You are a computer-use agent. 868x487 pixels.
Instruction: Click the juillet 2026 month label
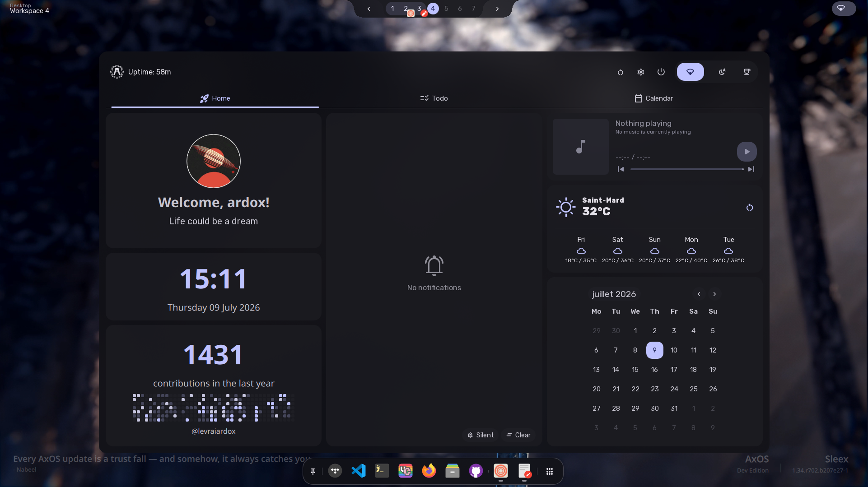click(x=614, y=294)
